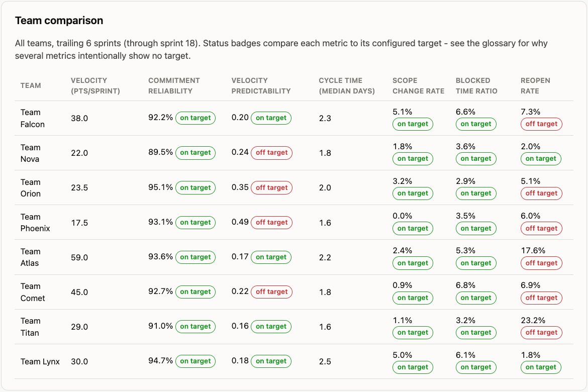Click Team Falcon's velocity predictability 0.20

240,118
